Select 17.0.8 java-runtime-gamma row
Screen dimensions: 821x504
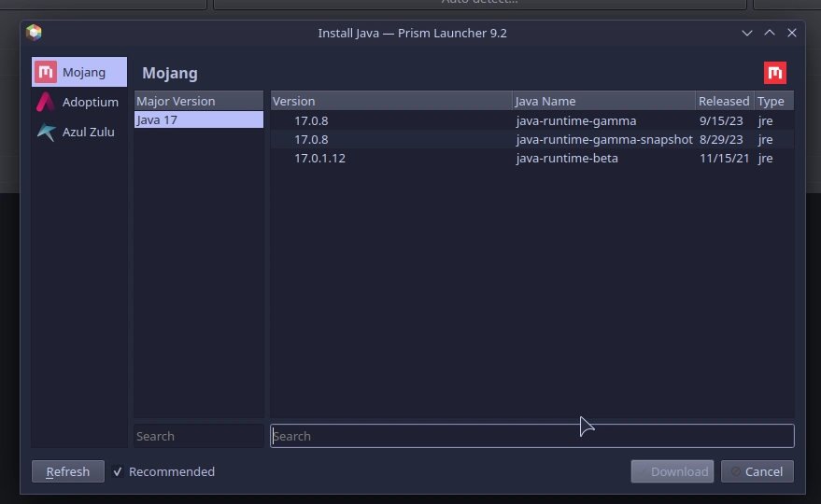click(x=532, y=120)
